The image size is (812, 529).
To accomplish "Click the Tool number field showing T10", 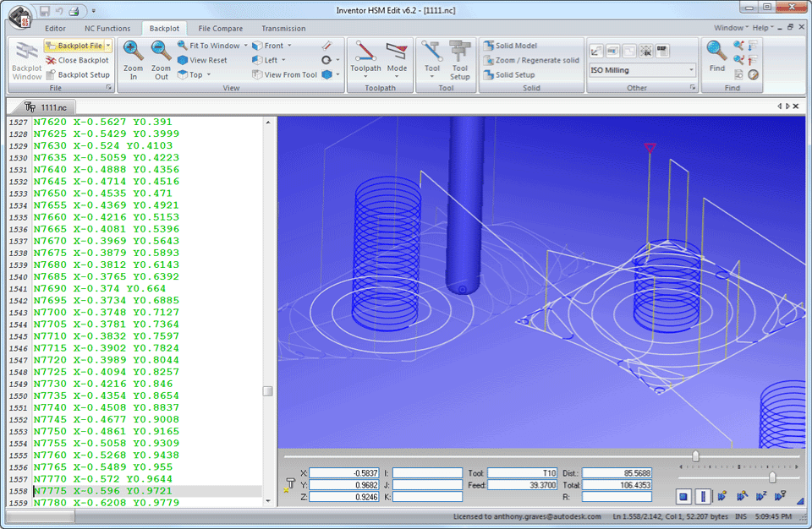I will click(522, 473).
